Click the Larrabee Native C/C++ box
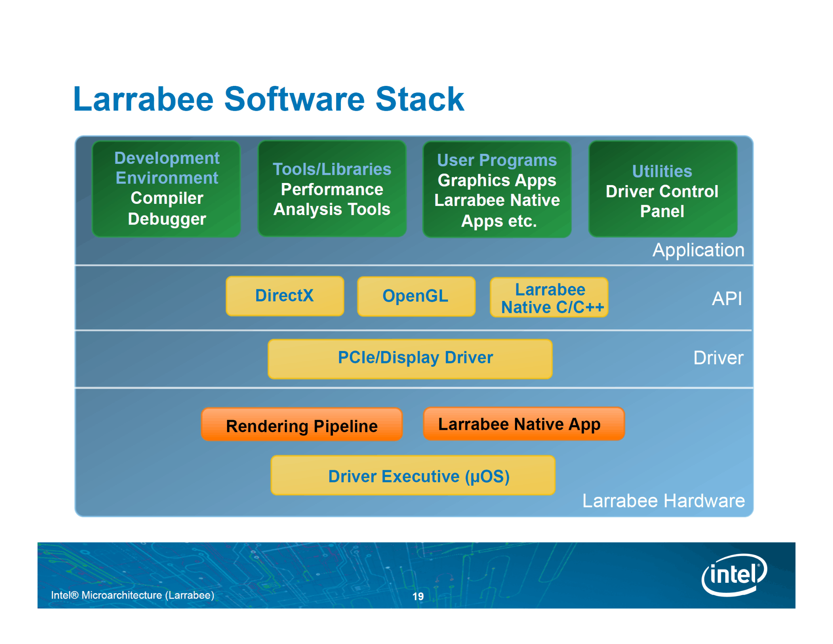The image size is (833, 644). coord(549,298)
